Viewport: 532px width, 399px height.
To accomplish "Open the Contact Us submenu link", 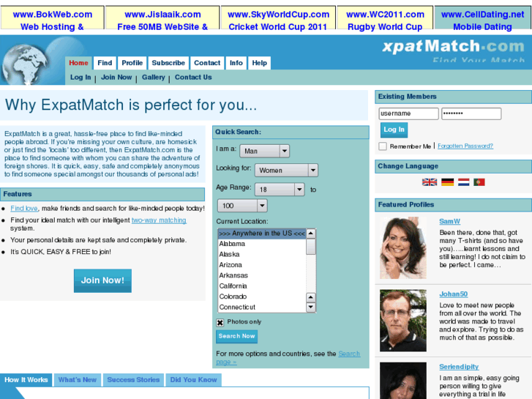I will coord(193,78).
